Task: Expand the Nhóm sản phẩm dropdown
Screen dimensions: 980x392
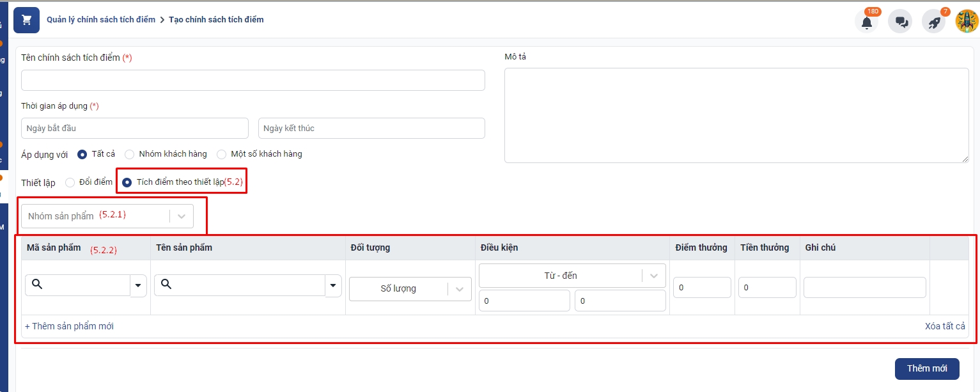Action: (x=182, y=216)
